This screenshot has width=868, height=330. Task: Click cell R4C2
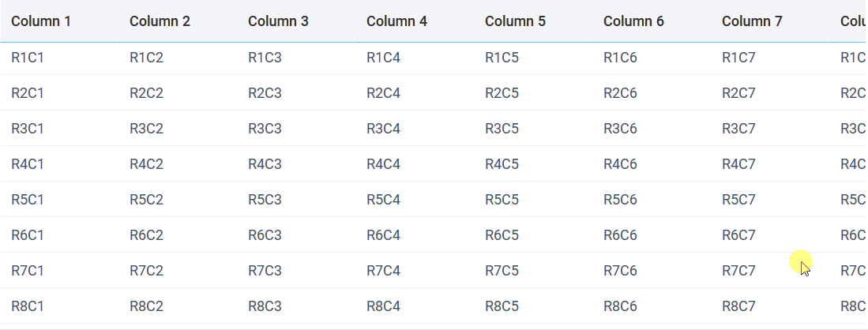[146, 163]
